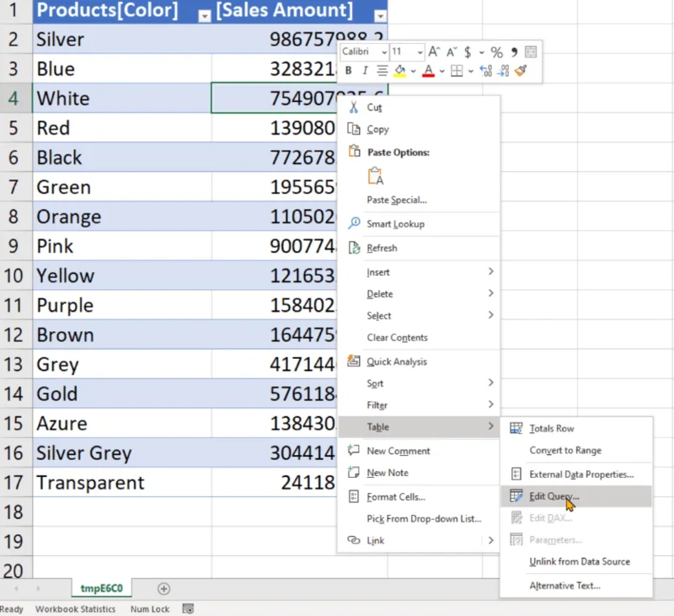Open the Select submenu
Screen dimensions: 674x616
point(419,315)
